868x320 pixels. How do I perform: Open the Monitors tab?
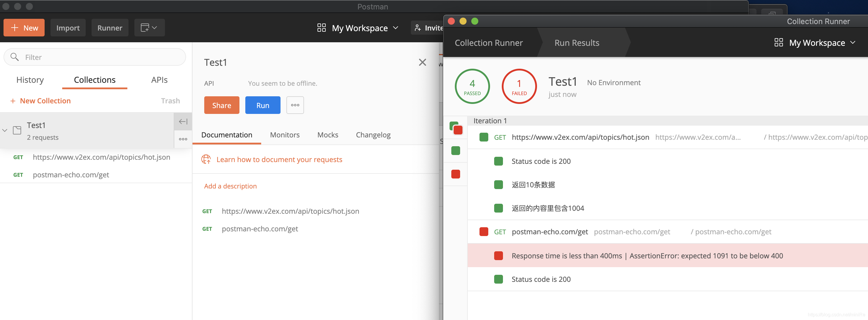[285, 135]
